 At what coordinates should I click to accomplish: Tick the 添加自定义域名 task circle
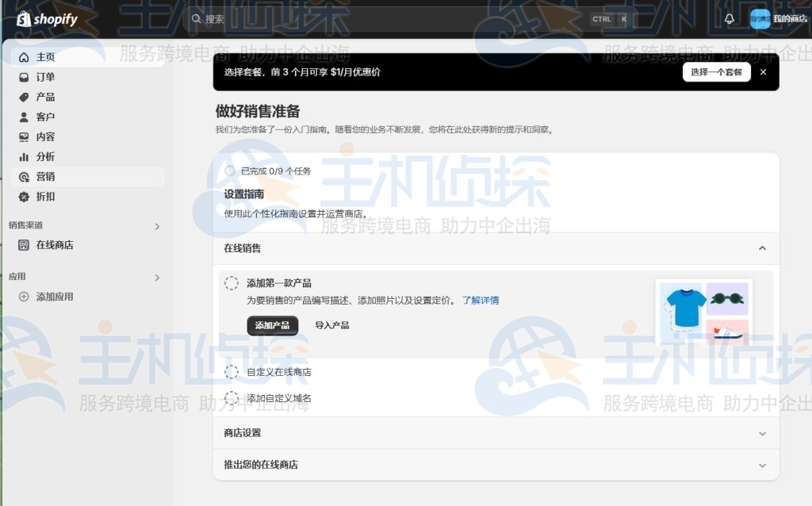tap(232, 399)
